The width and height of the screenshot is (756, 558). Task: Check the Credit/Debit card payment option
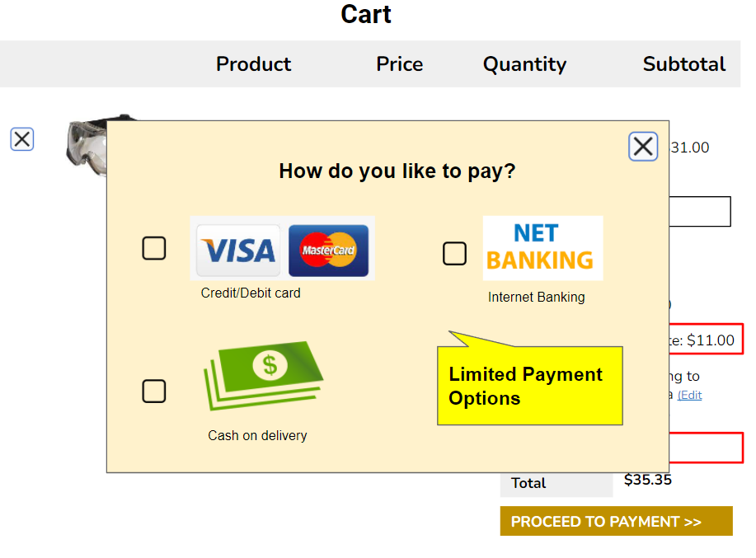[x=153, y=248]
